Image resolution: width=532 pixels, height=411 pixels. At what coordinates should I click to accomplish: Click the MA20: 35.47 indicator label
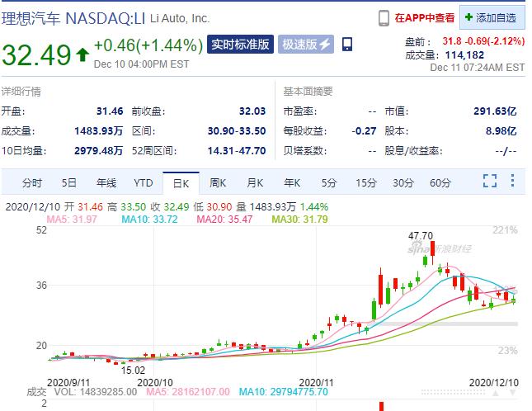pyautogui.click(x=224, y=220)
